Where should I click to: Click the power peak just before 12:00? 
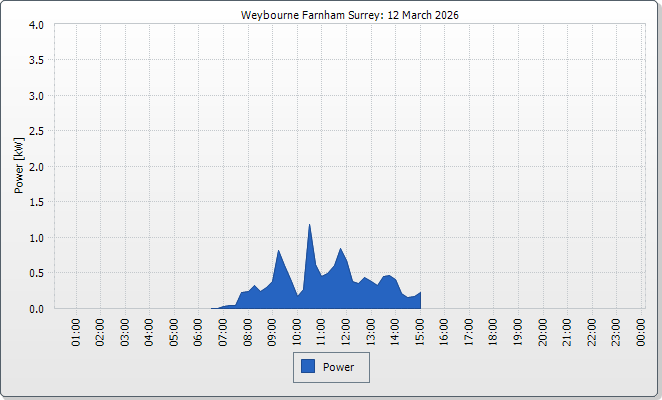click(341, 249)
